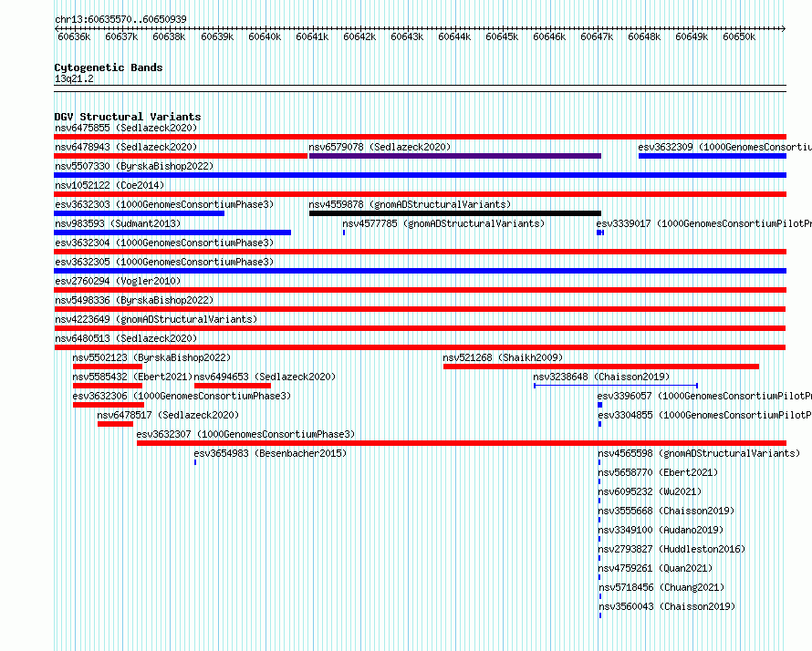Click the thin blue nsv3238648 span line
The height and width of the screenshot is (651, 812).
(x=616, y=386)
